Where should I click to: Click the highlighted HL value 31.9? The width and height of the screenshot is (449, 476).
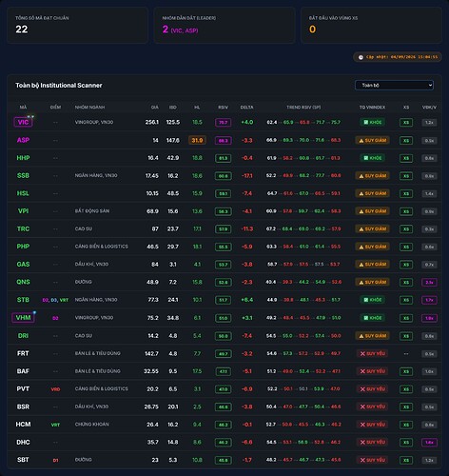197,140
